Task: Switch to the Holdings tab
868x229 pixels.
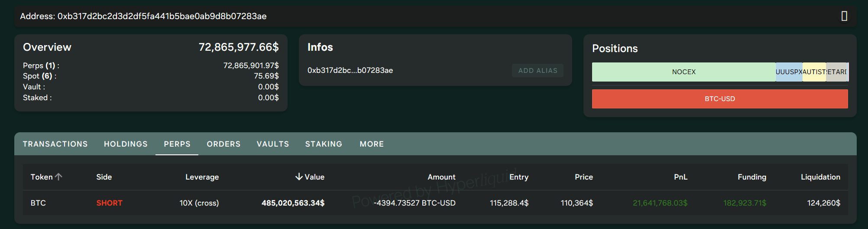Action: tap(126, 144)
